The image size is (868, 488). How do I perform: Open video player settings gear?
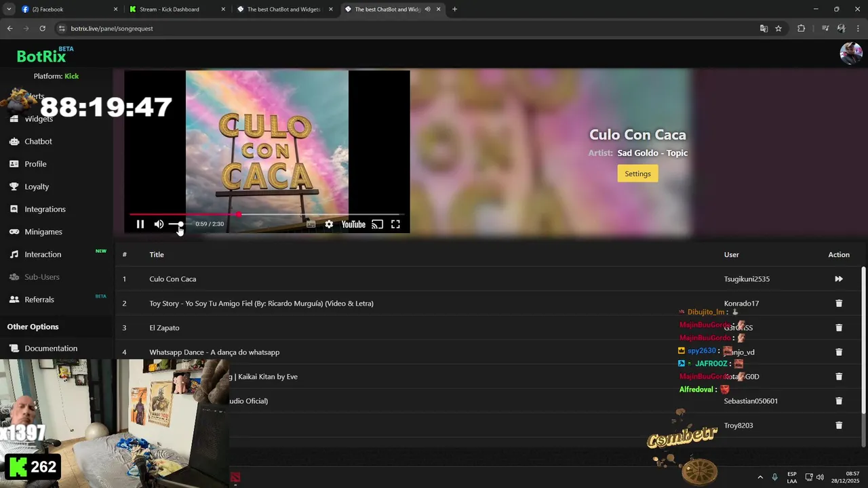tap(329, 224)
